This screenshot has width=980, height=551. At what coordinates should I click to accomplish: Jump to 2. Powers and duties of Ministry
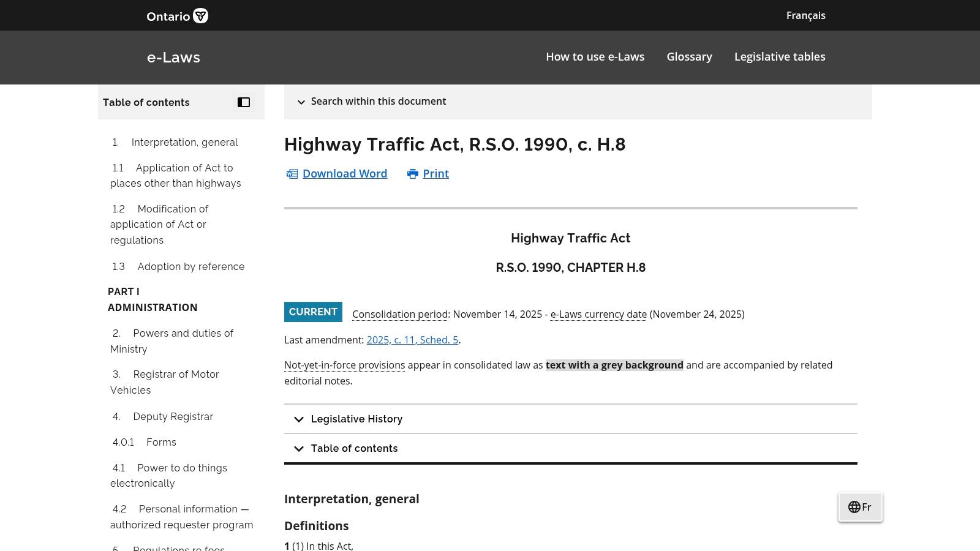(171, 341)
